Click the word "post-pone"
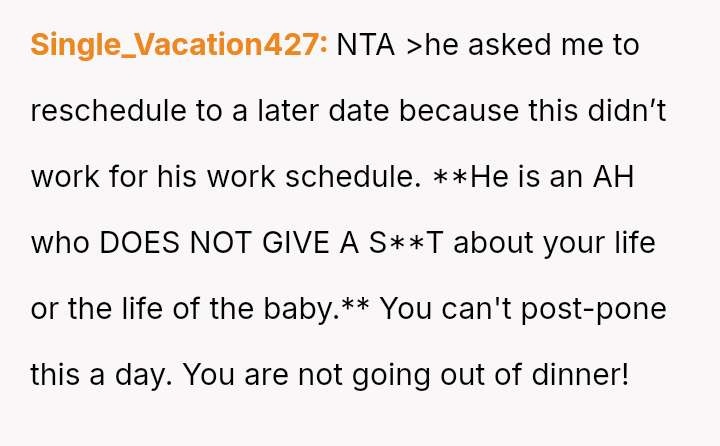 point(596,309)
